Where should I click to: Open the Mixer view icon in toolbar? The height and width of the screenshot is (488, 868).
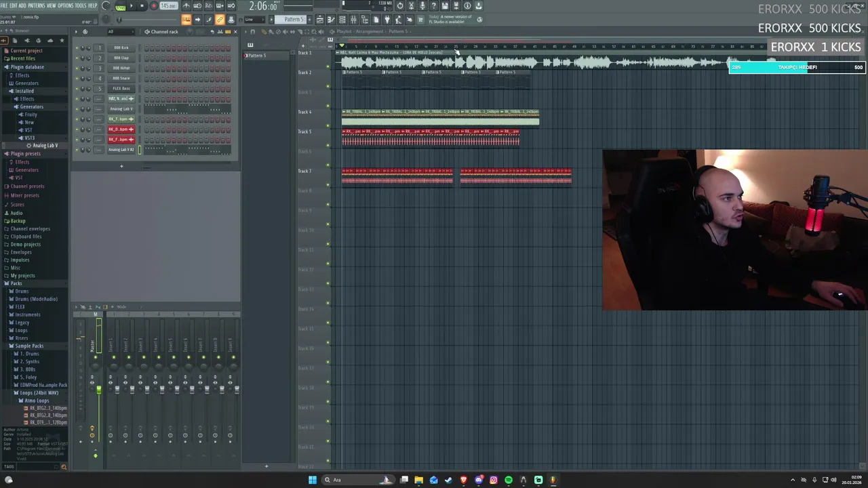click(x=353, y=19)
